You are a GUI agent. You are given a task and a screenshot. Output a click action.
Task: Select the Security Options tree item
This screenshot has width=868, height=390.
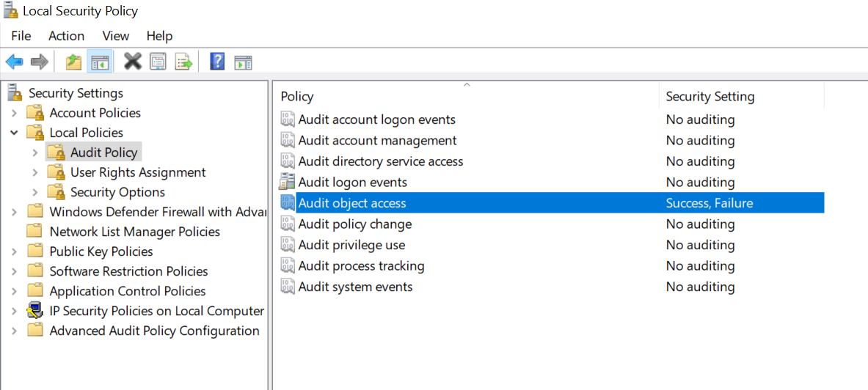[x=117, y=192]
